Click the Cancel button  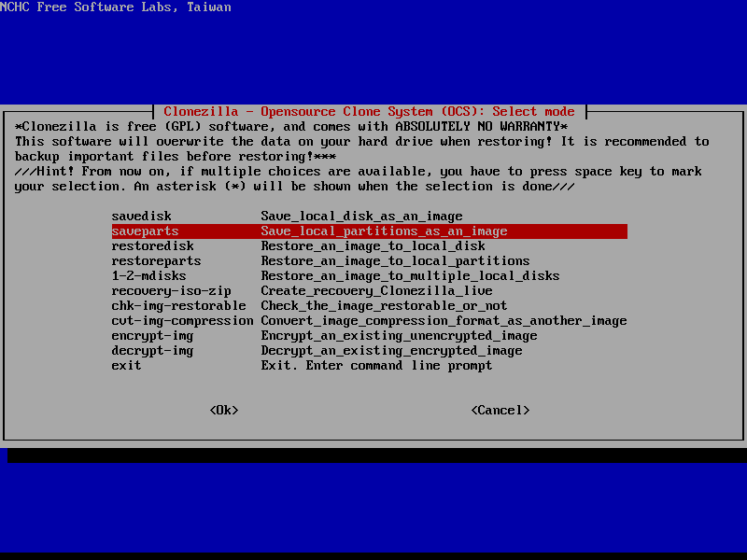click(x=500, y=411)
